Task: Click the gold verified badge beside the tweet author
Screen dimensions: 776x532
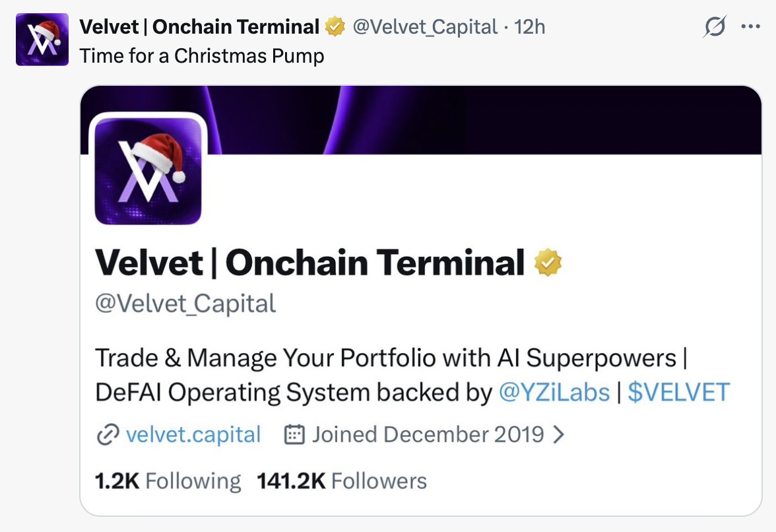Action: pyautogui.click(x=336, y=27)
